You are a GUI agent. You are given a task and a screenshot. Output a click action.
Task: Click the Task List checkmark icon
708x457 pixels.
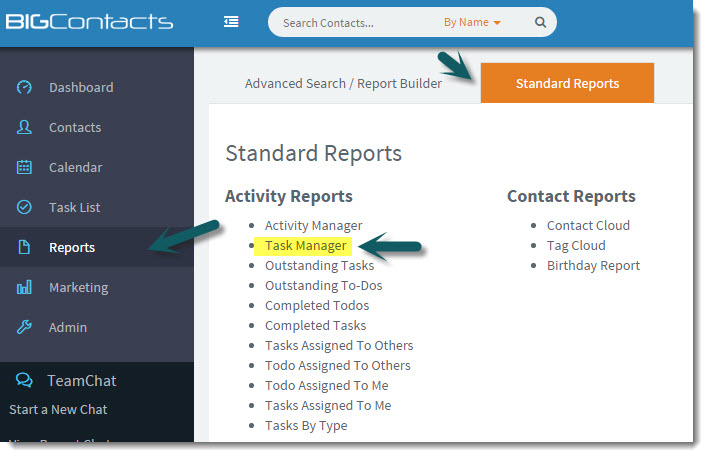(24, 207)
